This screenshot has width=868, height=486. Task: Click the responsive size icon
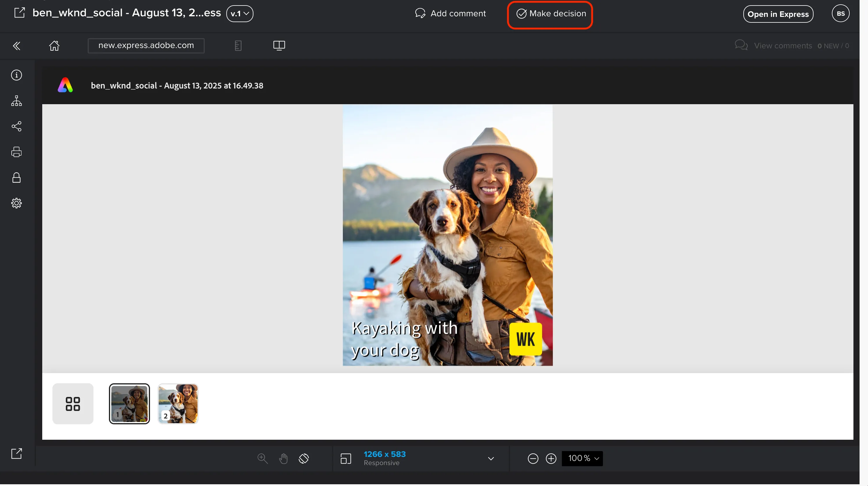(346, 459)
